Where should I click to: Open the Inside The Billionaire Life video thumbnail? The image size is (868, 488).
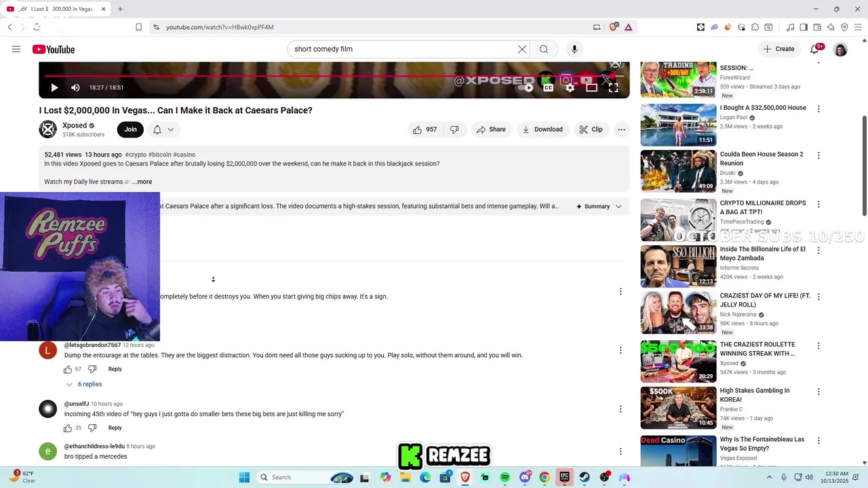[x=678, y=266]
